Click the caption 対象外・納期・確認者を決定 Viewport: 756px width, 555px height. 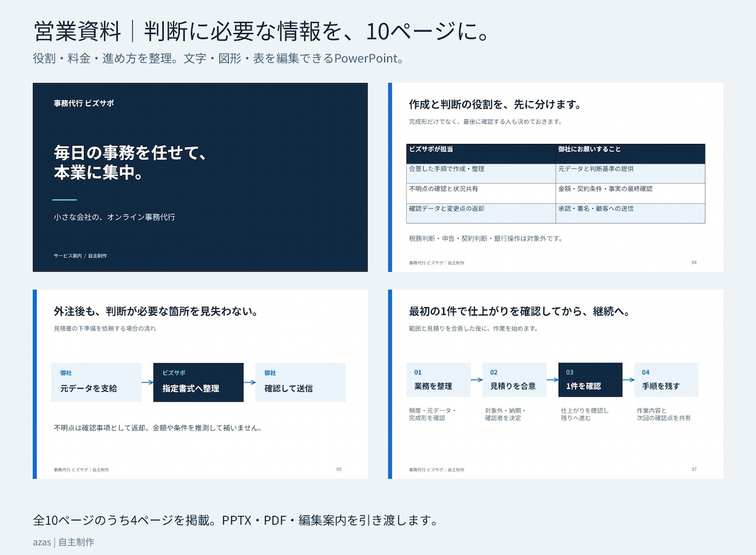(x=506, y=414)
